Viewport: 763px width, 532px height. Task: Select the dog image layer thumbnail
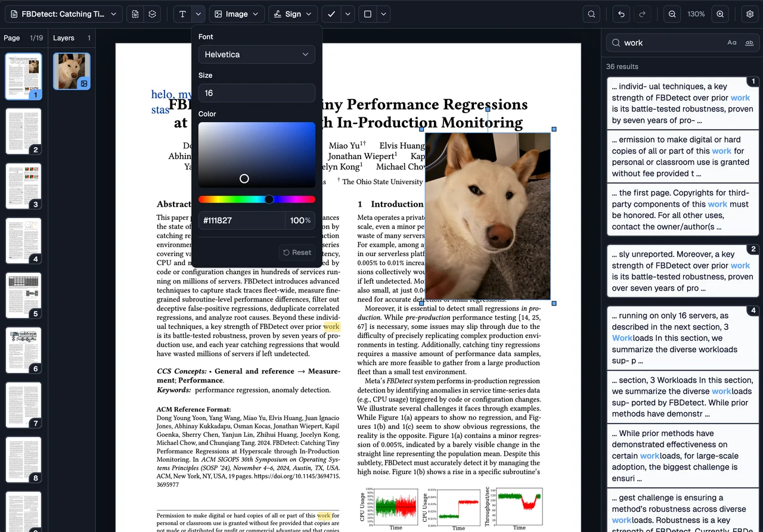[x=72, y=71]
